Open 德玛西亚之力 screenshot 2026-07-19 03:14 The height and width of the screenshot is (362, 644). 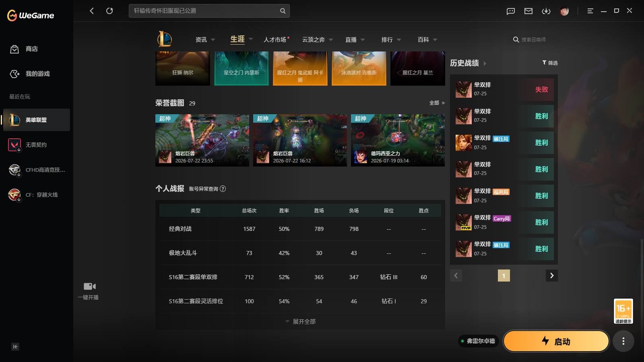point(398,140)
